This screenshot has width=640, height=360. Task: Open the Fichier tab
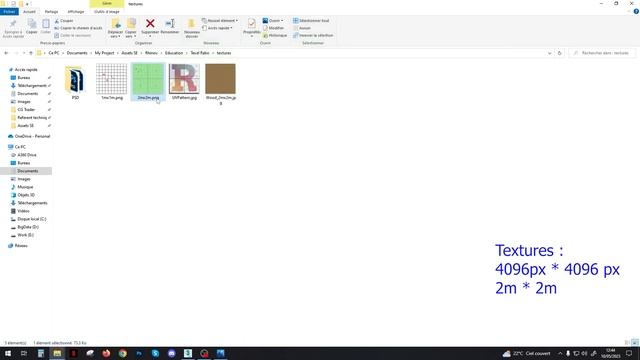pos(9,12)
